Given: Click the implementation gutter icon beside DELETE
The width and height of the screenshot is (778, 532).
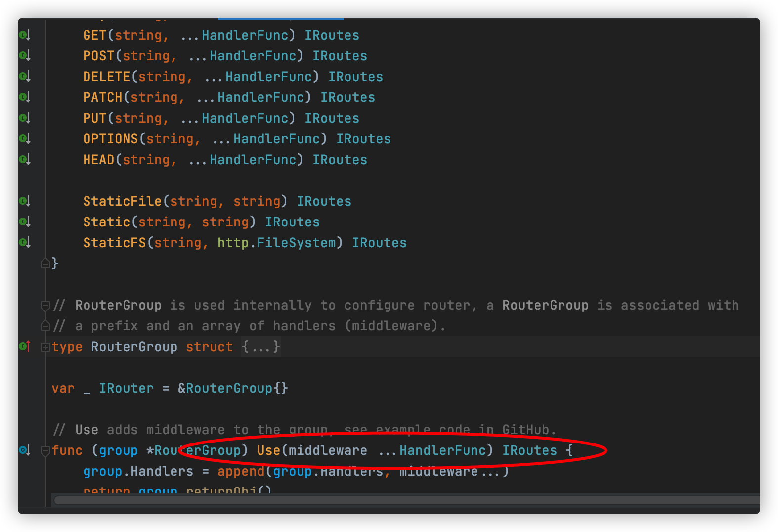Looking at the screenshot, I should (25, 77).
